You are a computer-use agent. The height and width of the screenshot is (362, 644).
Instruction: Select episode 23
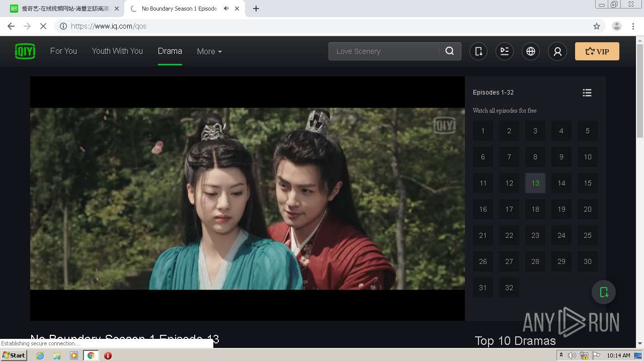pos(535,235)
